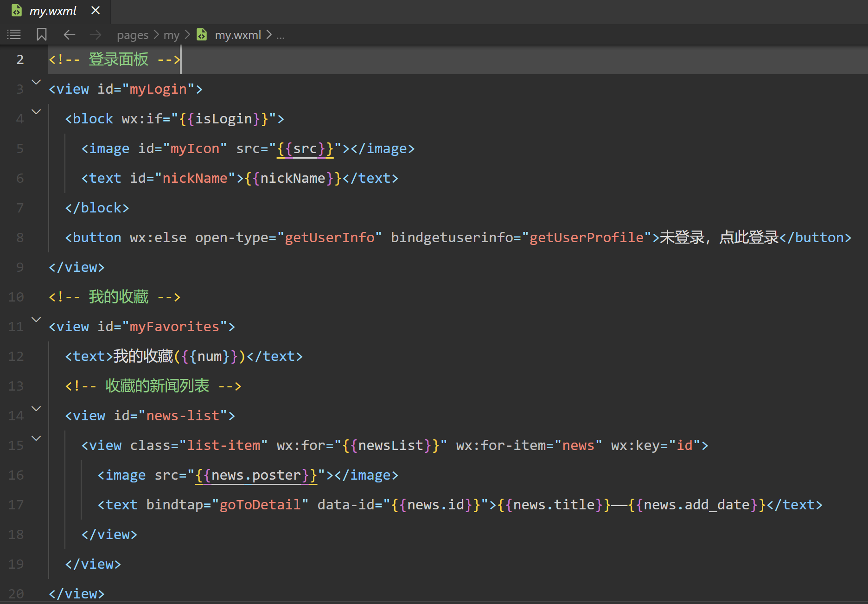Click 'list-item' class value
868x604 pixels.
223,445
